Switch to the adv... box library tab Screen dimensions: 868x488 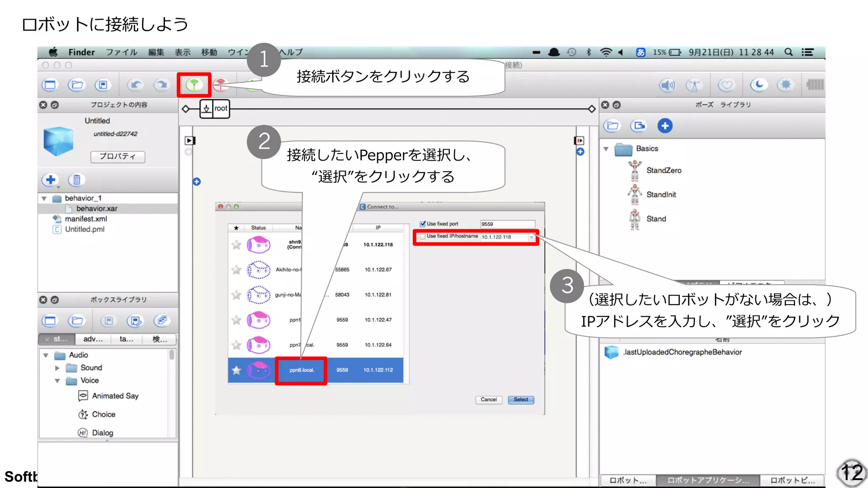[x=93, y=339]
